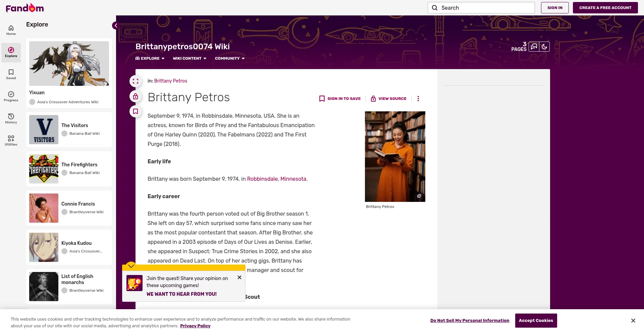
Task: Click the floating lock icon
Action: 136,97
